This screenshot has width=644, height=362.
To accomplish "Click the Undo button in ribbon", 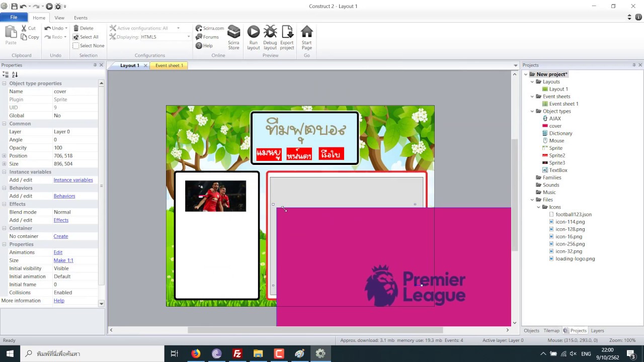I will [54, 28].
